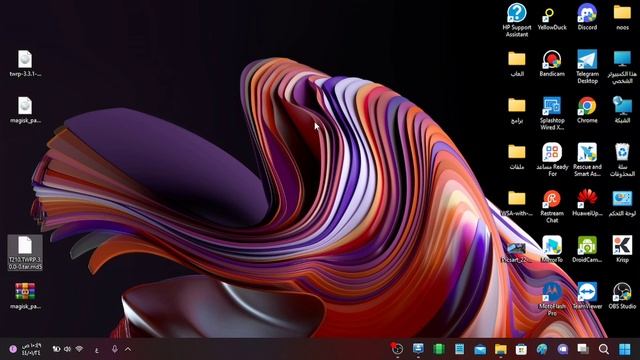
Task: Select the OBS Studio desktop shortcut
Action: click(x=622, y=296)
